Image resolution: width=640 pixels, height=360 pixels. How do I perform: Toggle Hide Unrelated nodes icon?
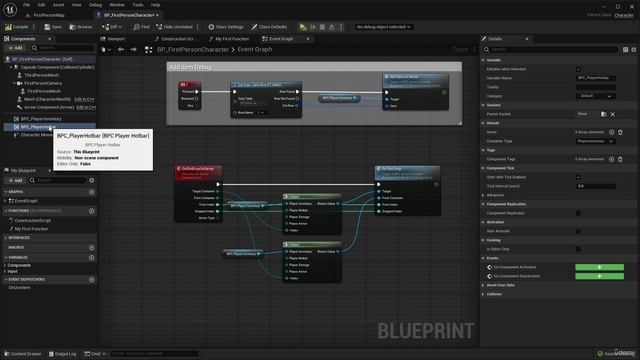coord(159,27)
